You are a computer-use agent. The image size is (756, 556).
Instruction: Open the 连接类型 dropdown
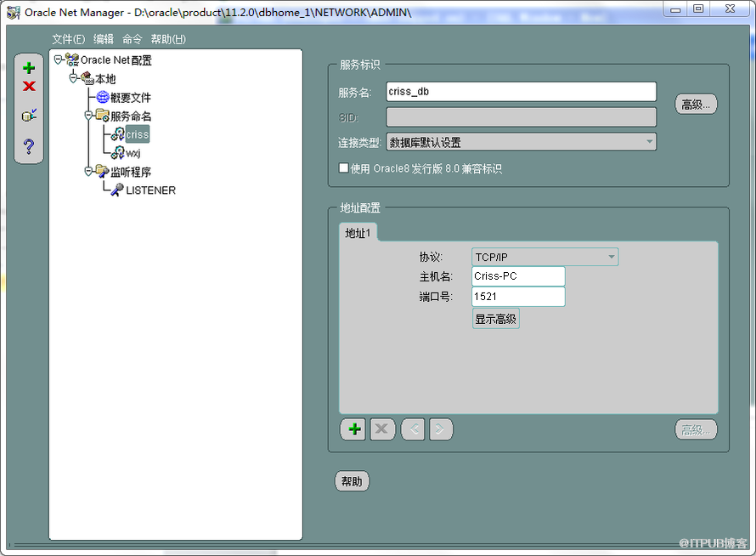tap(522, 142)
